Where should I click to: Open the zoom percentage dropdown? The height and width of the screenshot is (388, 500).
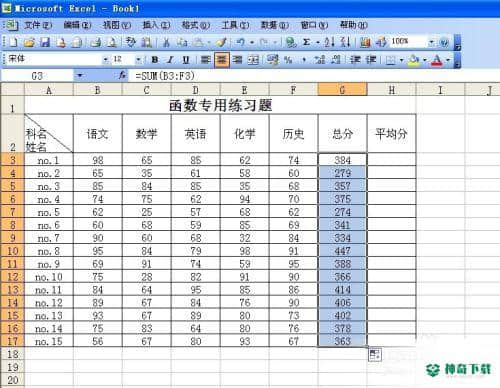point(431,42)
